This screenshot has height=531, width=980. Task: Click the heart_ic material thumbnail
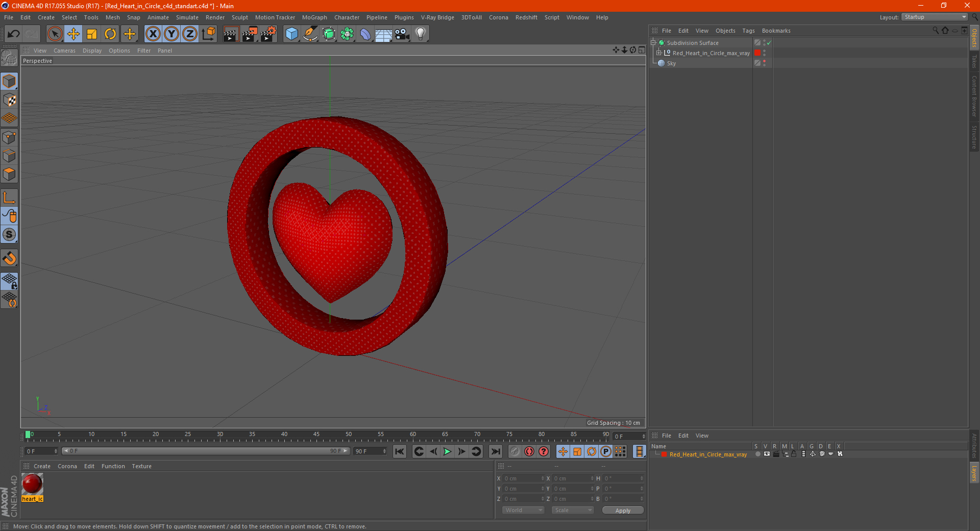click(x=32, y=484)
